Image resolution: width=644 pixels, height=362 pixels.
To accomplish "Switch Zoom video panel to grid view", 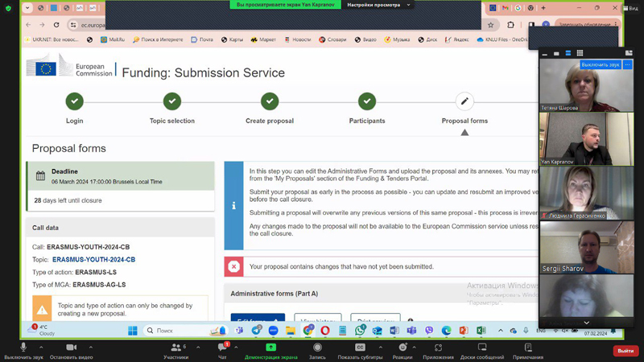I will click(x=580, y=53).
